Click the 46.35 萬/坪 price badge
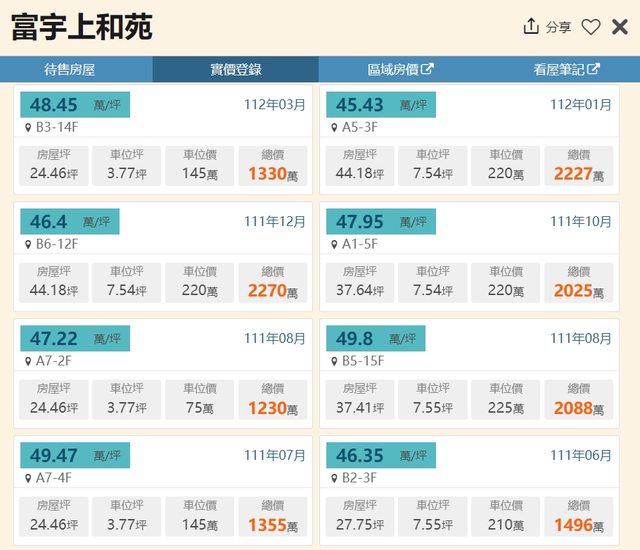The width and height of the screenshot is (640, 550). pyautogui.click(x=375, y=456)
